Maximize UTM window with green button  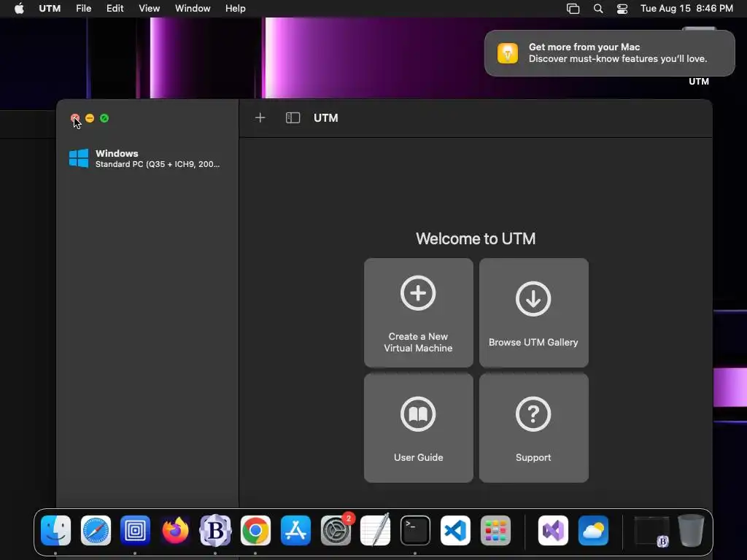click(x=104, y=118)
